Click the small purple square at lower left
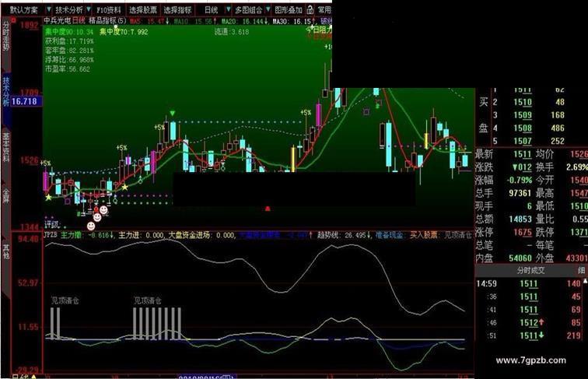The width and height of the screenshot is (588, 379). click(x=68, y=201)
